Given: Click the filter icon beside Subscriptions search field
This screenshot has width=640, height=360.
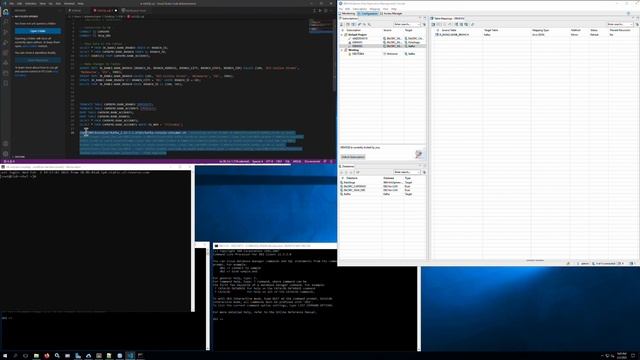Looking at the screenshot, I should tap(424, 24).
